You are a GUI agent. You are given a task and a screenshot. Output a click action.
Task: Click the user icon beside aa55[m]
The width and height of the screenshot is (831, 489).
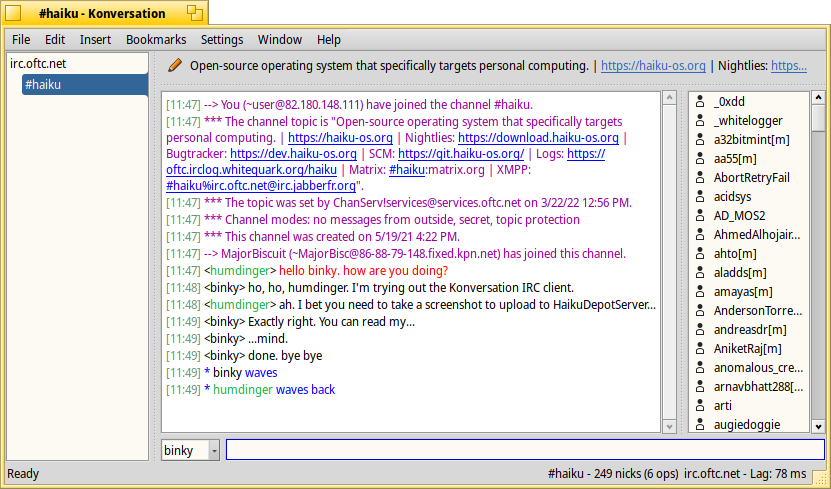(x=700, y=158)
